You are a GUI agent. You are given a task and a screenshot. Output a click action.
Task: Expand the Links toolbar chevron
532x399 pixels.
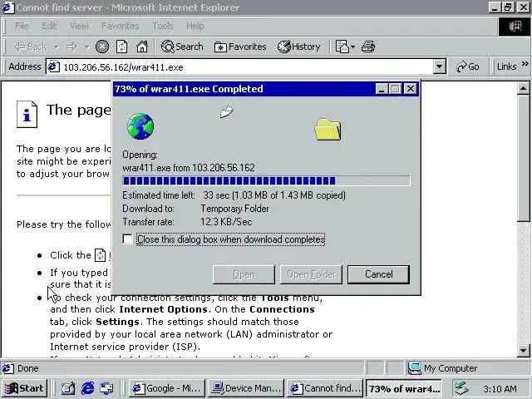click(525, 64)
